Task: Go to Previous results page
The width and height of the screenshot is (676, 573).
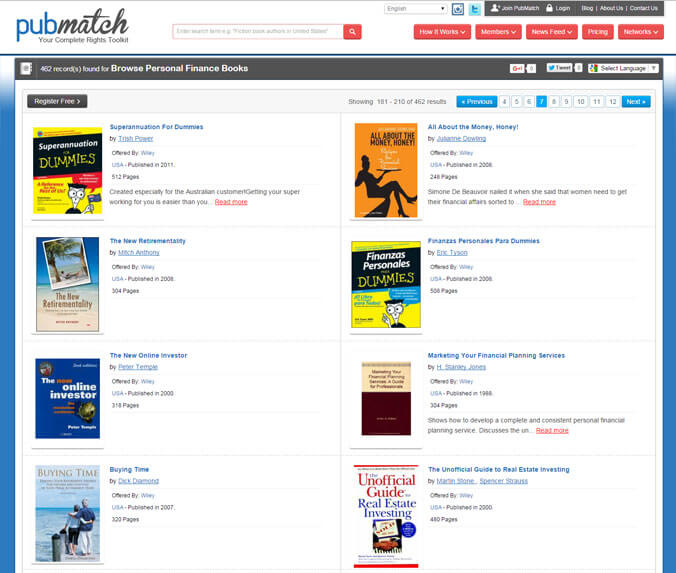Action: 477,102
